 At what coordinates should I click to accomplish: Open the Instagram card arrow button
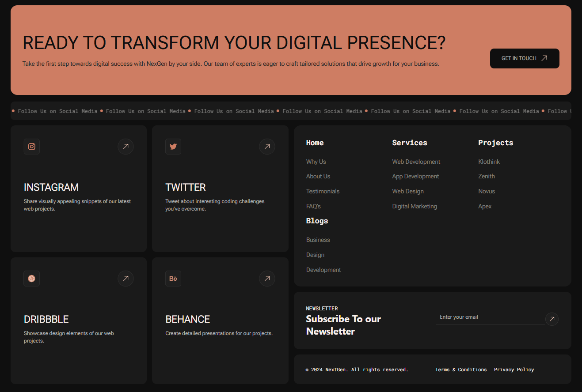pos(126,147)
